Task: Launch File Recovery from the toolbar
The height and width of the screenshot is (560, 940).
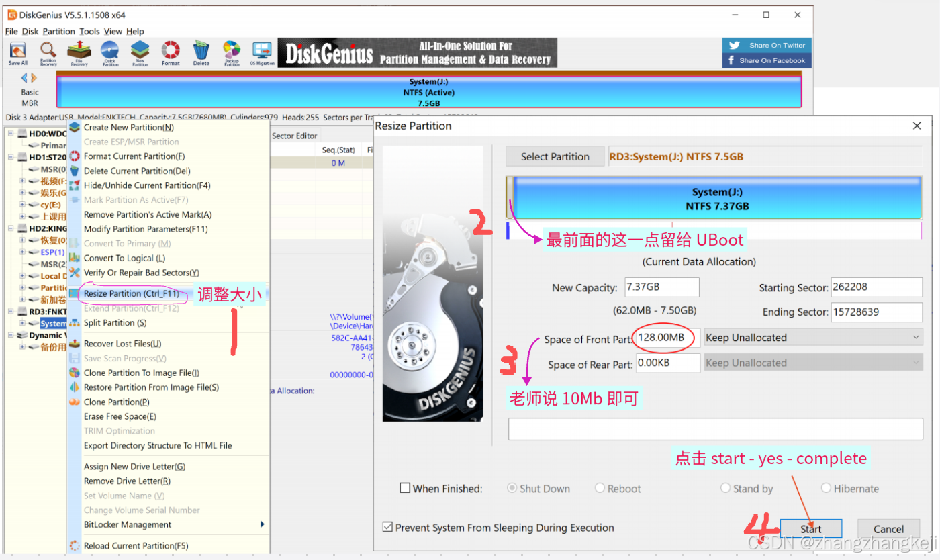Action: click(x=79, y=53)
